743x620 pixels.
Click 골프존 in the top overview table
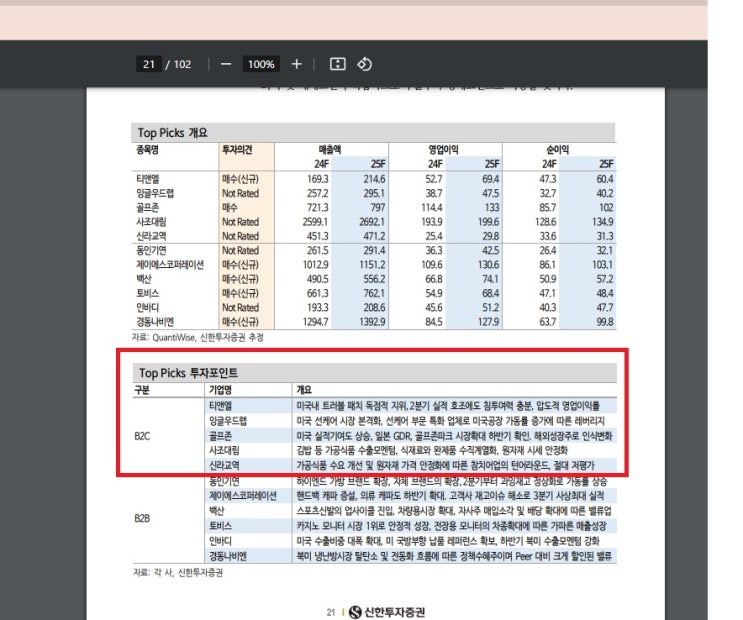pos(147,208)
